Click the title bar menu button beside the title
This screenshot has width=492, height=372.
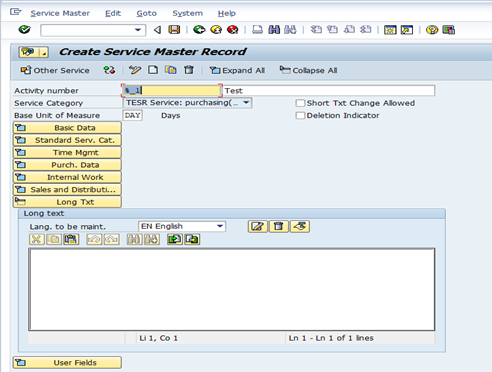pos(34,52)
